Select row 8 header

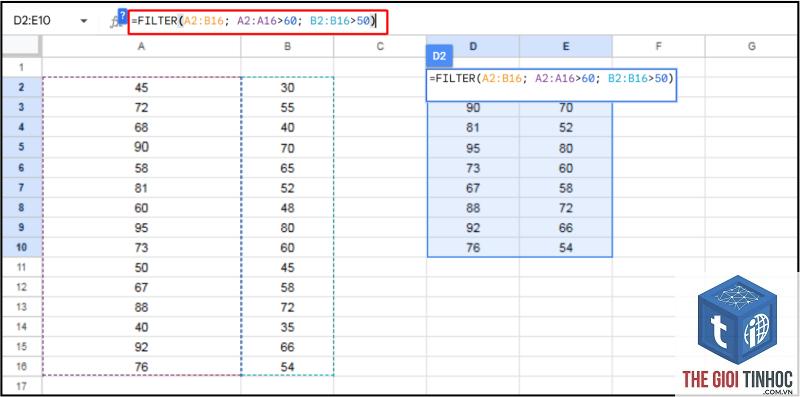21,208
